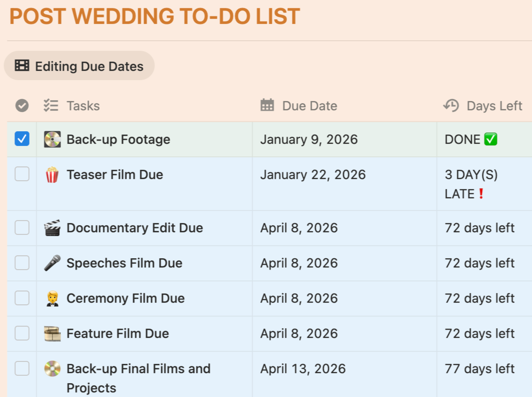532x397 pixels.
Task: Open the Due Date column header options
Action: point(309,106)
